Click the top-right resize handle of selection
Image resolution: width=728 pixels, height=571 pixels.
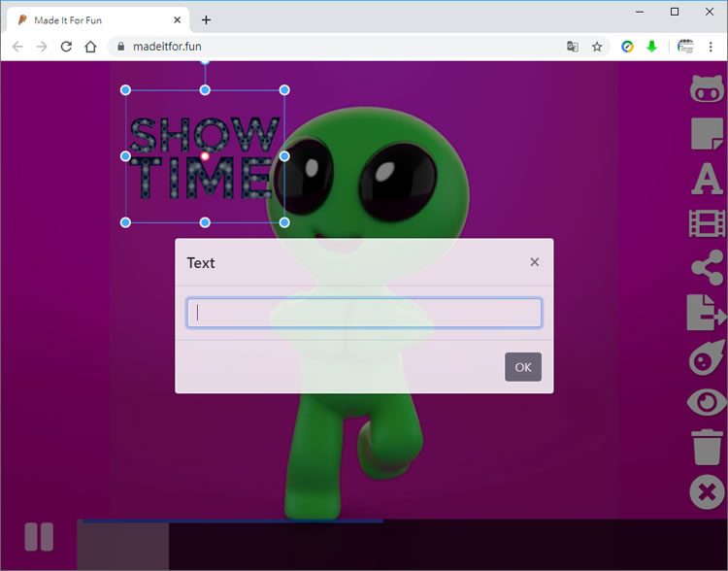coord(284,90)
